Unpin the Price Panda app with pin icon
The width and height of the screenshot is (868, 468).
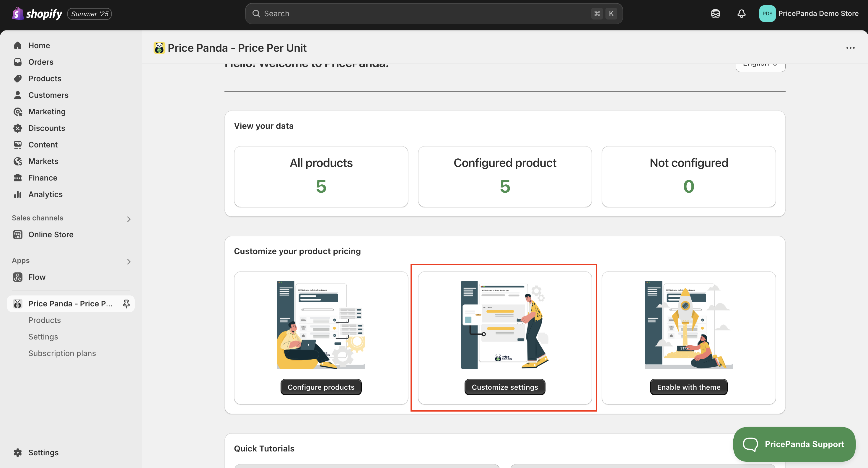click(x=126, y=304)
